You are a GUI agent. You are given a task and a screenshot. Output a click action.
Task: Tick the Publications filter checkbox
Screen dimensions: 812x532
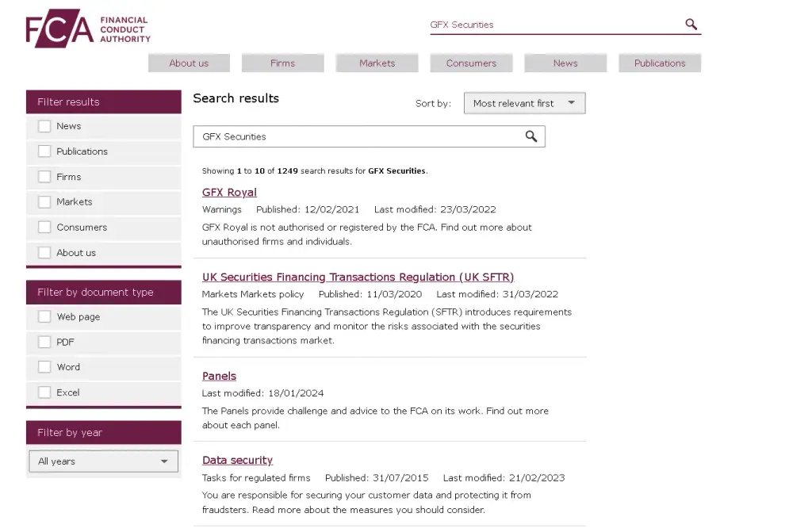(x=44, y=151)
